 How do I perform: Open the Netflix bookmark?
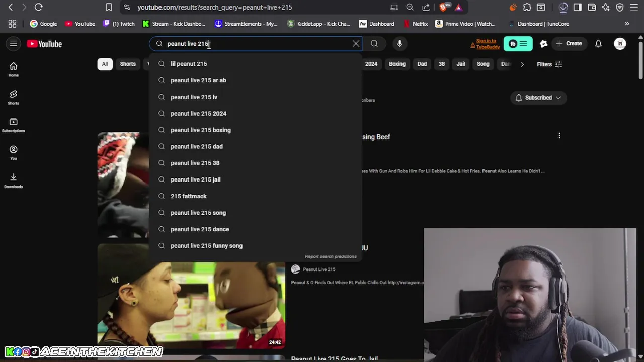click(x=416, y=24)
